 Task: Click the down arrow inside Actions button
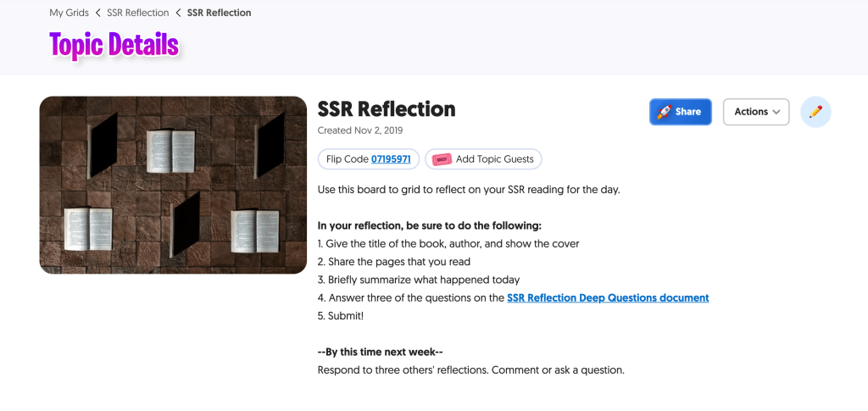tap(776, 112)
